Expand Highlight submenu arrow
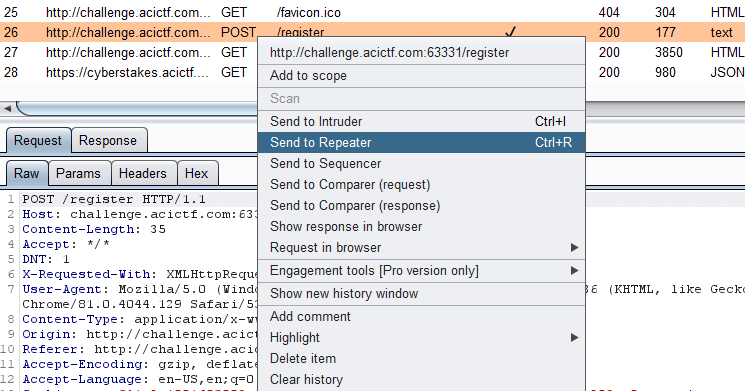 pos(574,338)
